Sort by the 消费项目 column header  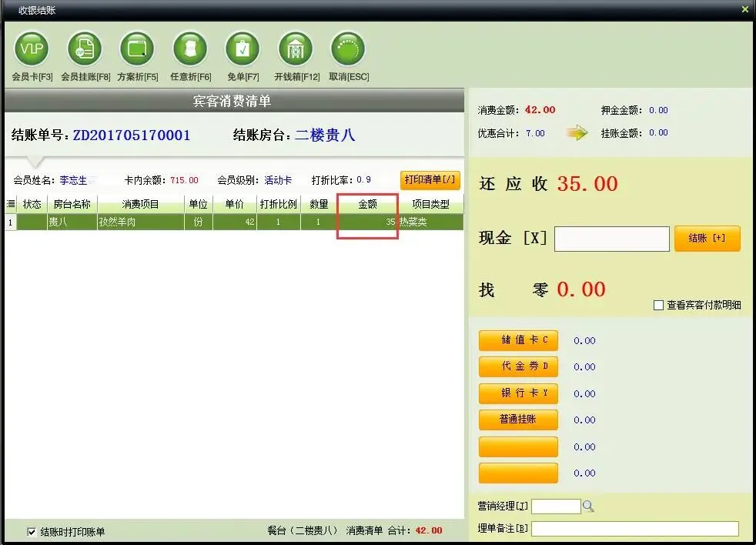click(140, 204)
